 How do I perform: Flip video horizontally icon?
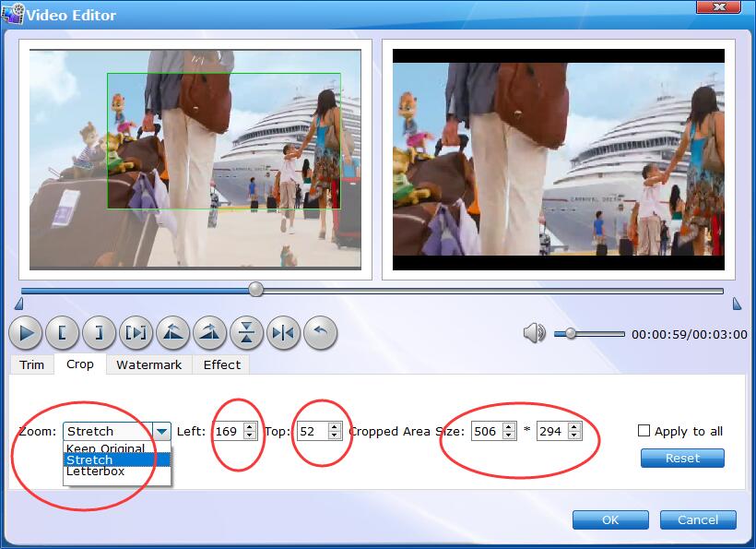283,333
